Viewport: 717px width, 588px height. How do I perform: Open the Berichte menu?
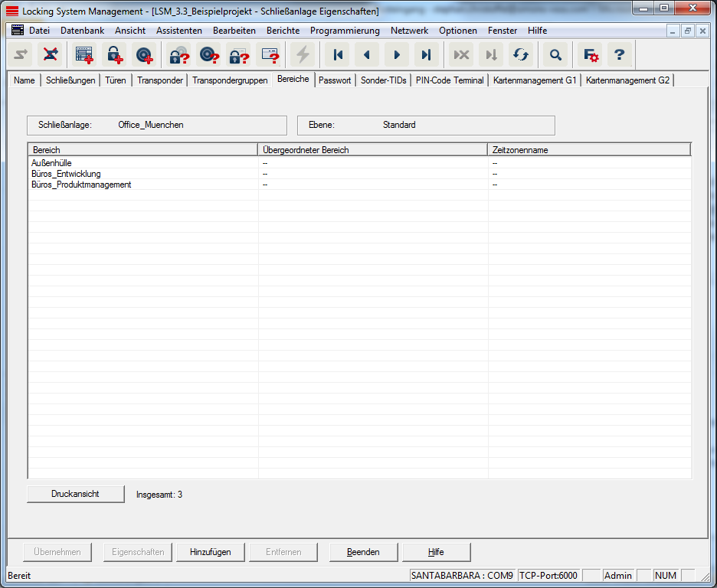pos(283,31)
